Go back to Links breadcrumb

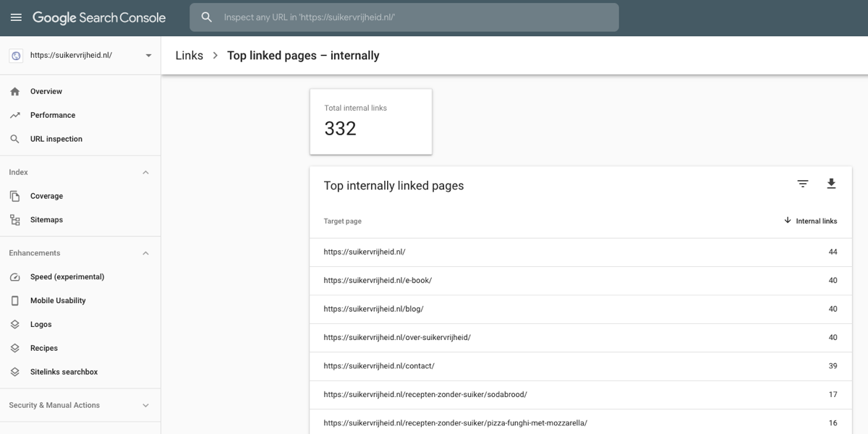[189, 56]
